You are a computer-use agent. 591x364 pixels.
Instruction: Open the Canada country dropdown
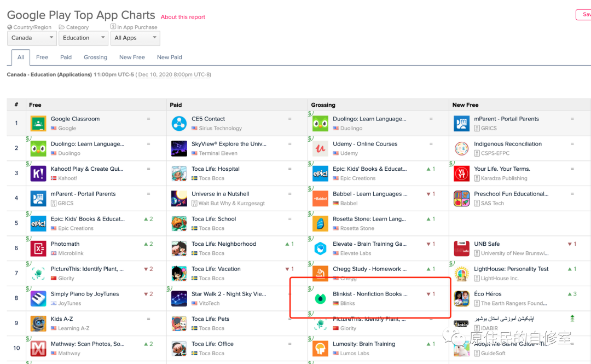click(32, 38)
